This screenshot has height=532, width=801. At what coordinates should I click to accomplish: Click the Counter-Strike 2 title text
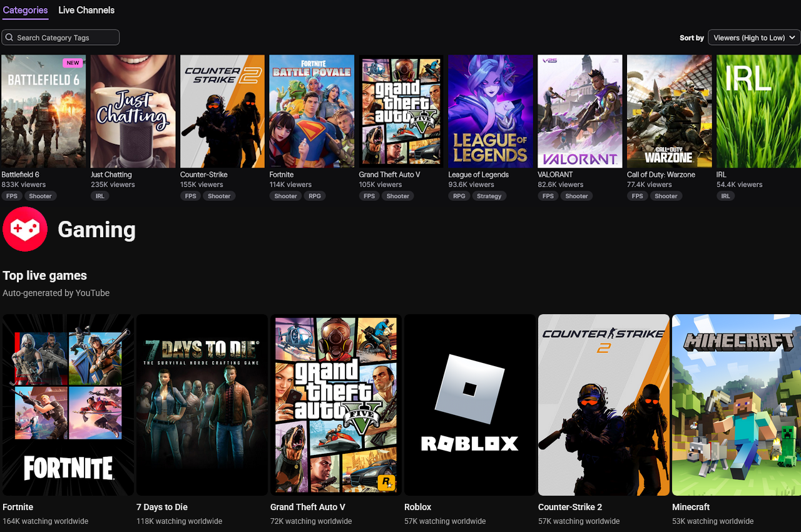coord(570,507)
